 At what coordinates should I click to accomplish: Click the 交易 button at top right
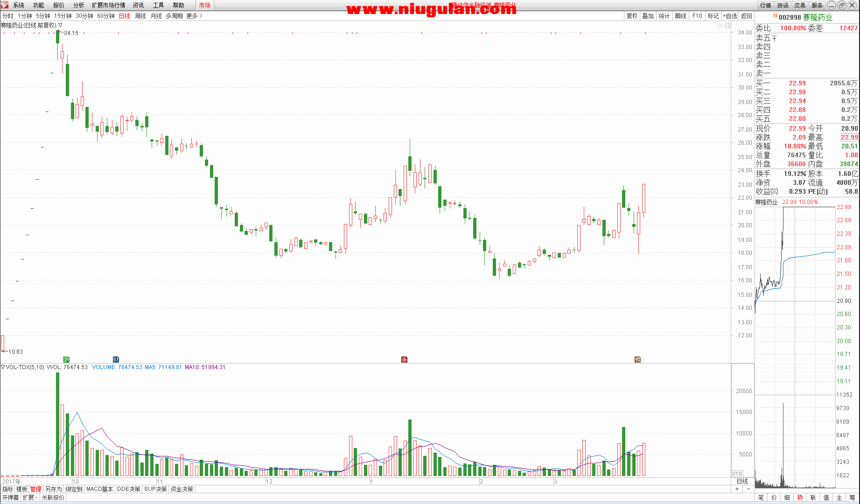pyautogui.click(x=800, y=5)
